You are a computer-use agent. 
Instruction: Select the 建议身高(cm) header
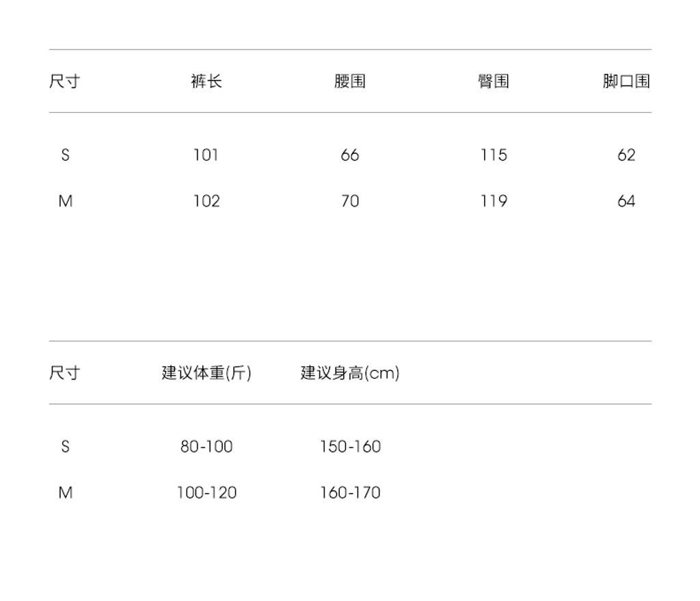click(349, 373)
